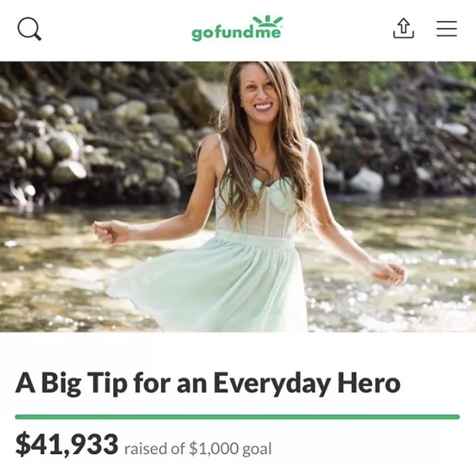Click the green fundraising progress bar
476x468 pixels.
coord(237,417)
